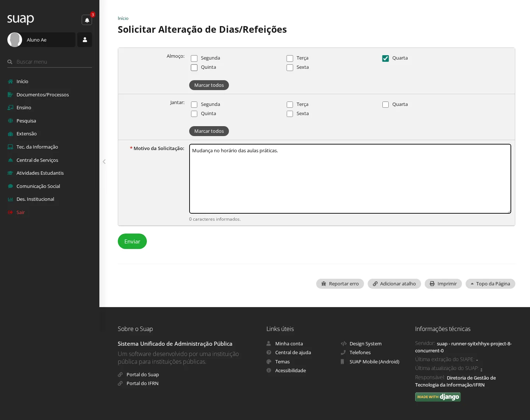Click in the Motivo da Solicitação textarea

[350, 179]
